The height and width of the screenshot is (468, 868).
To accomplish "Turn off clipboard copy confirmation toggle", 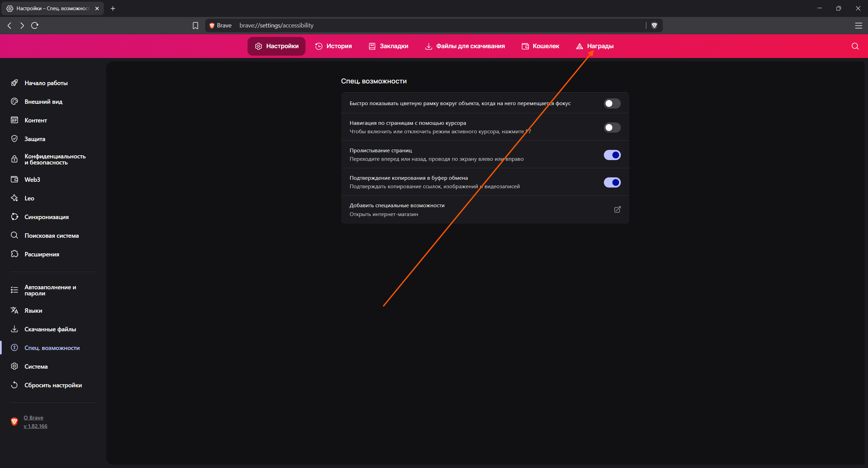I will tap(612, 182).
